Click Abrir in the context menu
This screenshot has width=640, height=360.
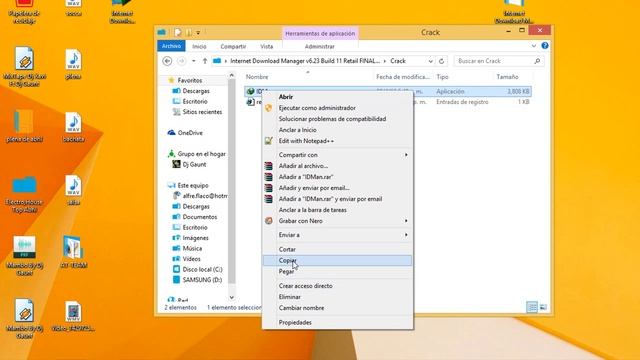[x=337, y=97]
